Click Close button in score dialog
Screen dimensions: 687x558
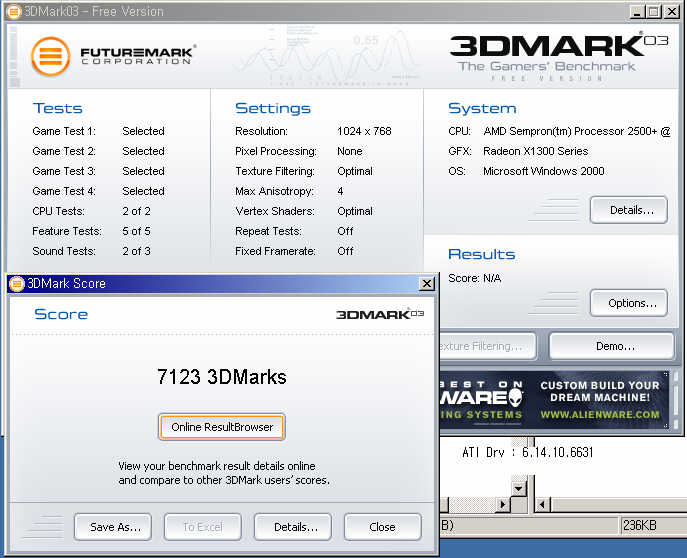[382, 527]
